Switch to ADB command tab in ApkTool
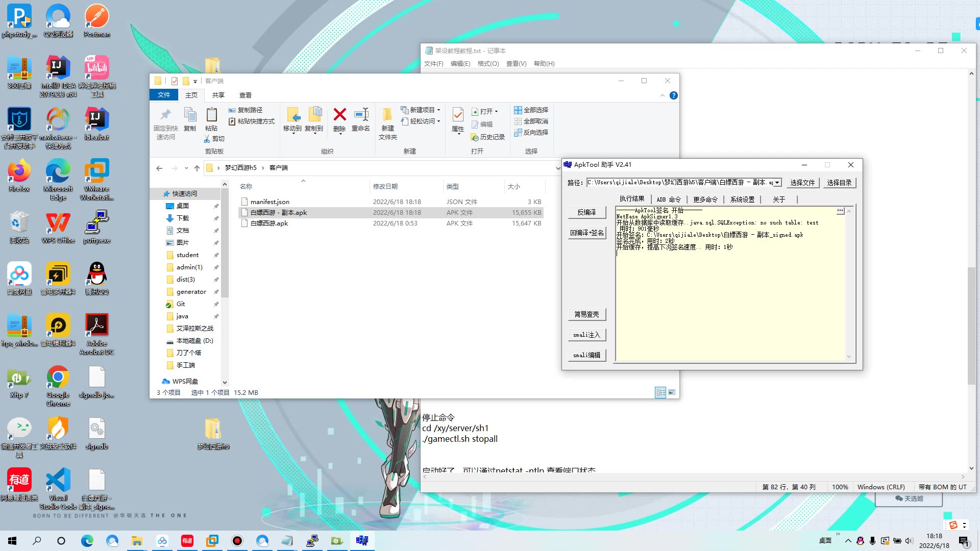 (669, 199)
